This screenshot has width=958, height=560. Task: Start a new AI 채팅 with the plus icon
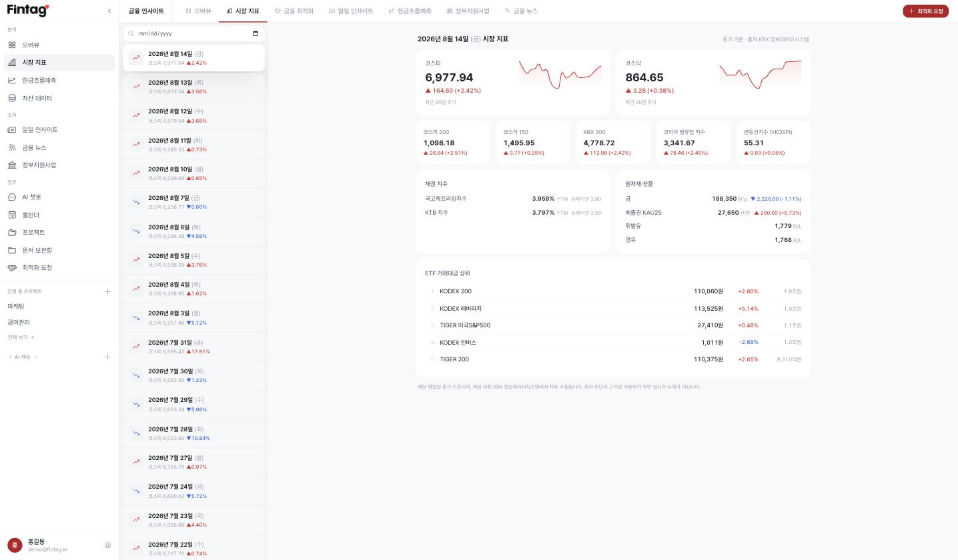(107, 357)
